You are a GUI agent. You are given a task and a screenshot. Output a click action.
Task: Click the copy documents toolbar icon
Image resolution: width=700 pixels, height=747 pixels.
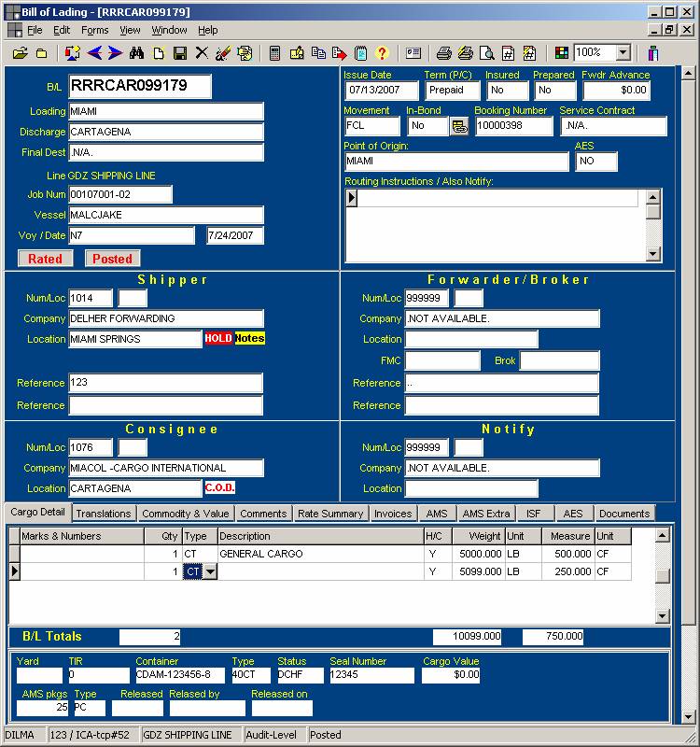pyautogui.click(x=318, y=53)
